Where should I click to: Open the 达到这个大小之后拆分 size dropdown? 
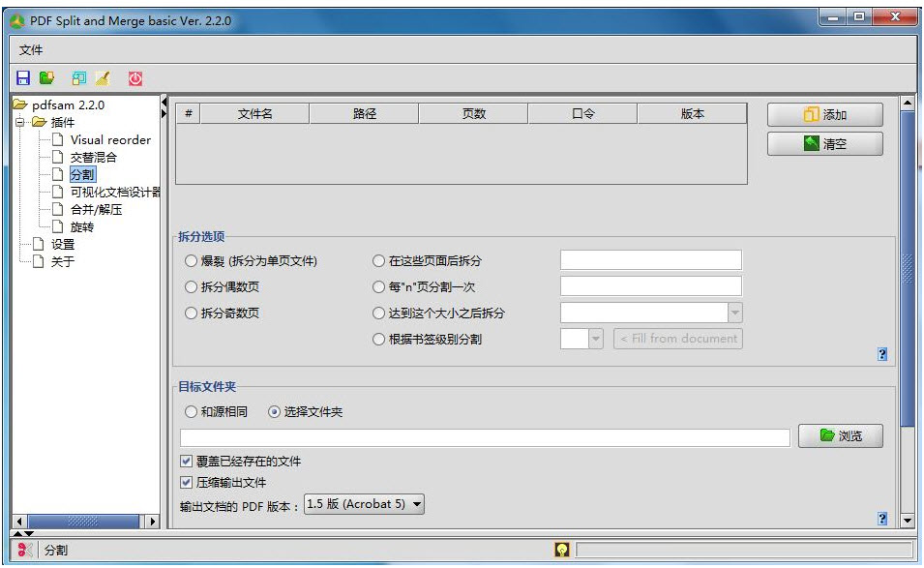click(734, 313)
